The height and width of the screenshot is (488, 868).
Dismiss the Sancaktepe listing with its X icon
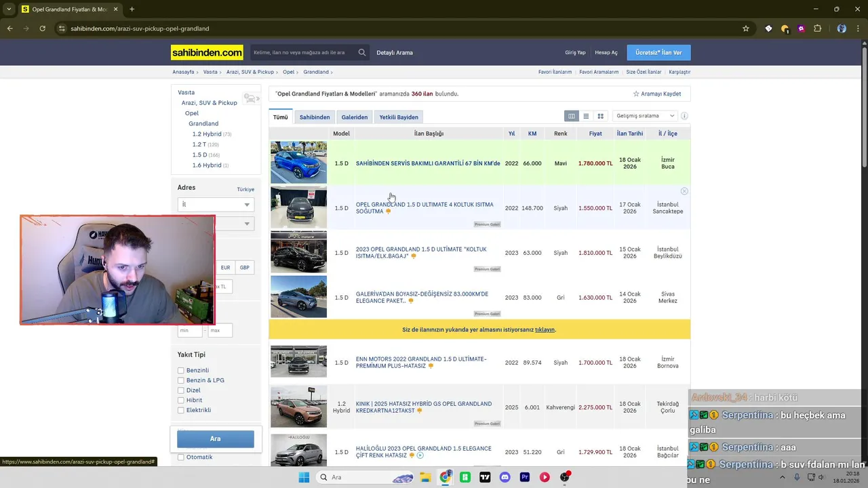tap(684, 191)
